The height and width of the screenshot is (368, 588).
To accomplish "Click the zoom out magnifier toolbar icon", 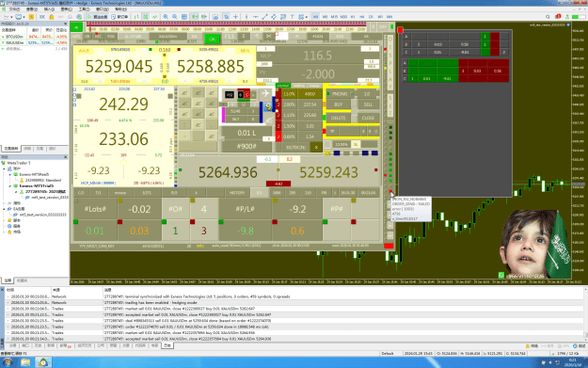I will pyautogui.click(x=175, y=17).
